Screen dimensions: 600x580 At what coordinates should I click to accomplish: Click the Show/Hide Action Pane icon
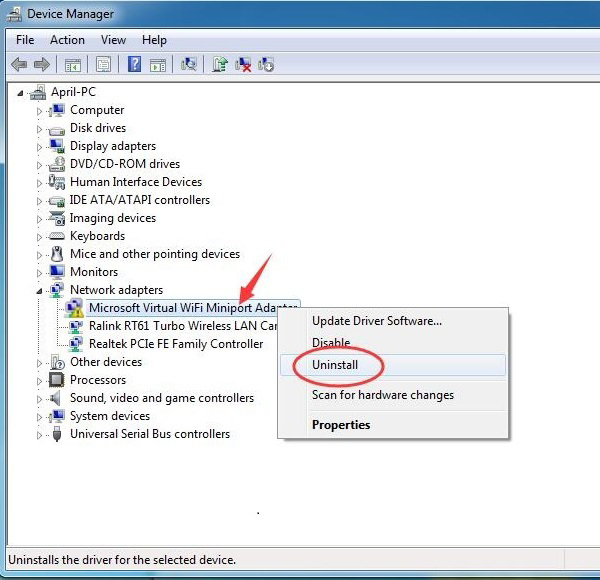point(158,65)
